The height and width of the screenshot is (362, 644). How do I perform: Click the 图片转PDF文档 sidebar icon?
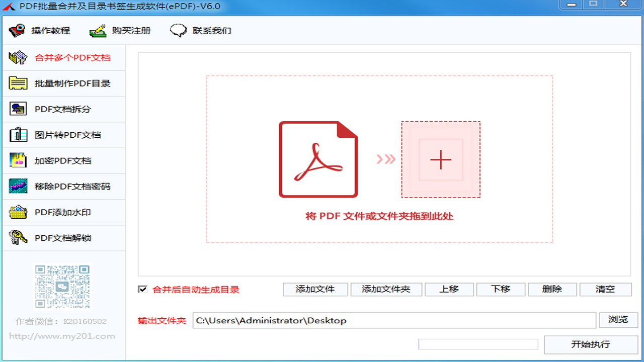tap(18, 135)
